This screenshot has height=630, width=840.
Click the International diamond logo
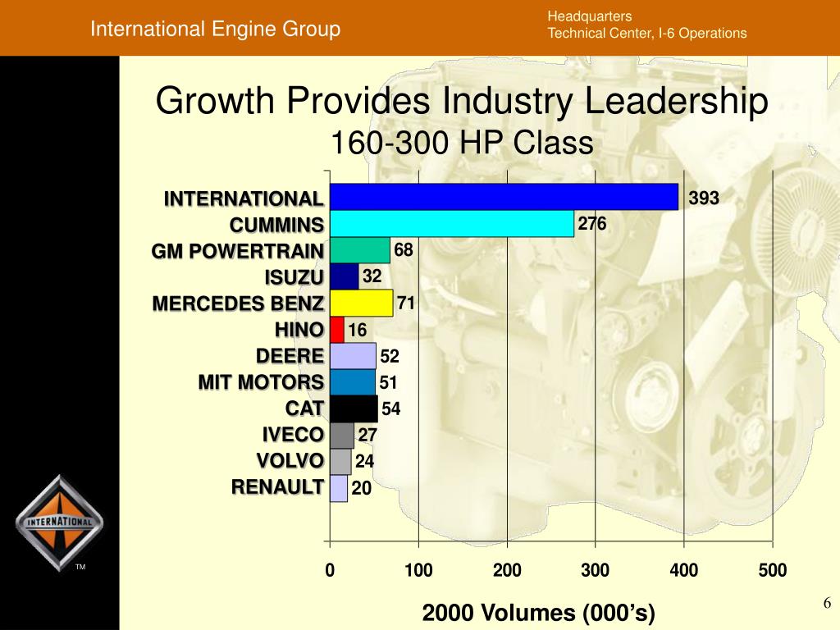[59, 523]
